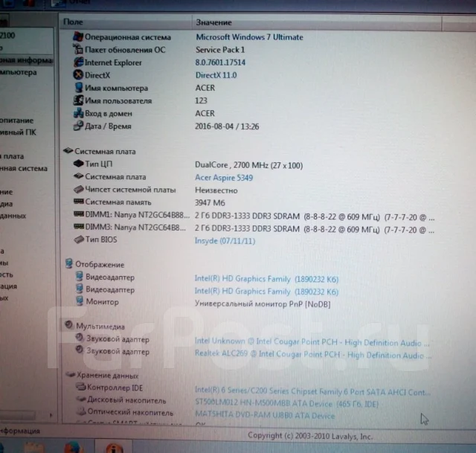Open the Insyde (07/11/11) BIOS link

point(225,241)
